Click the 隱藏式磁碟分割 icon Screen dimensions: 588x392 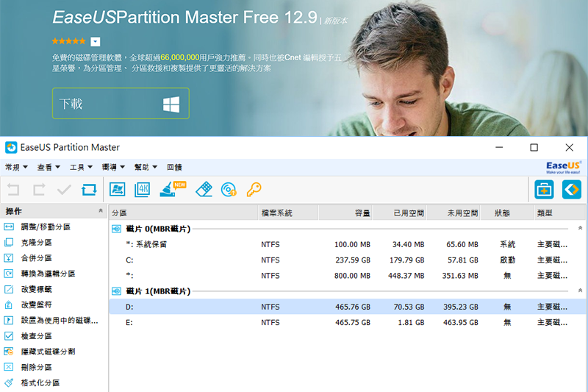[9, 352]
